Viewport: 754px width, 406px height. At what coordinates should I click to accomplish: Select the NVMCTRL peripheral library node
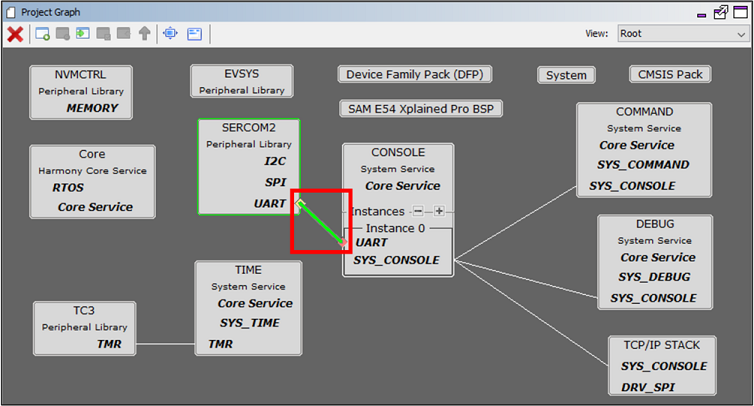coord(81,74)
